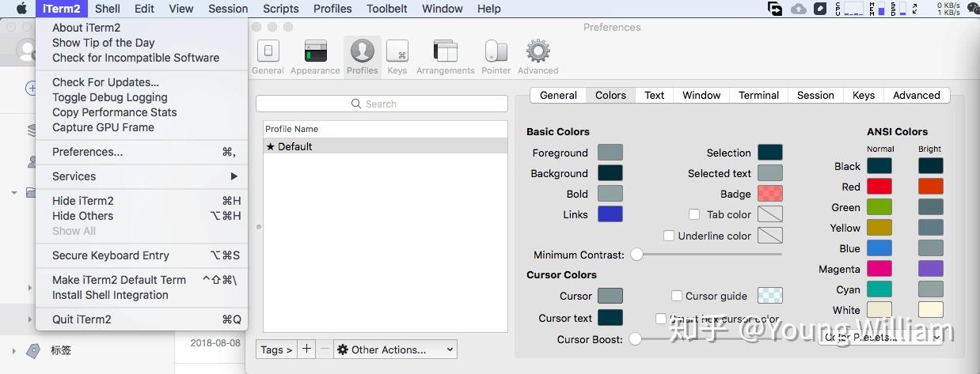This screenshot has height=374, width=980.
Task: Expand the 标签 sidebar tree item
Action: coord(13,350)
